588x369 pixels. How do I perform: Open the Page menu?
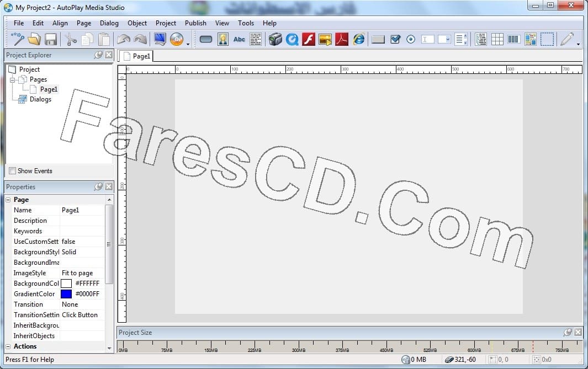coord(84,23)
